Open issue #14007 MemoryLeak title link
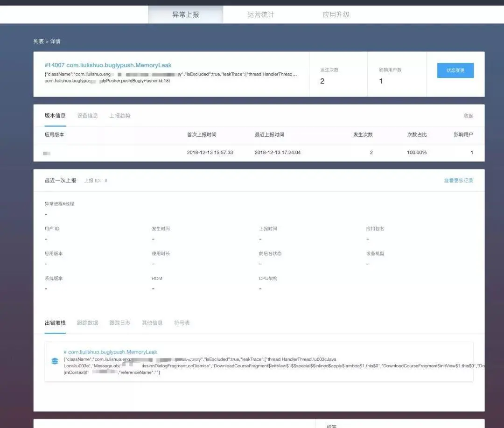 pyautogui.click(x=108, y=65)
